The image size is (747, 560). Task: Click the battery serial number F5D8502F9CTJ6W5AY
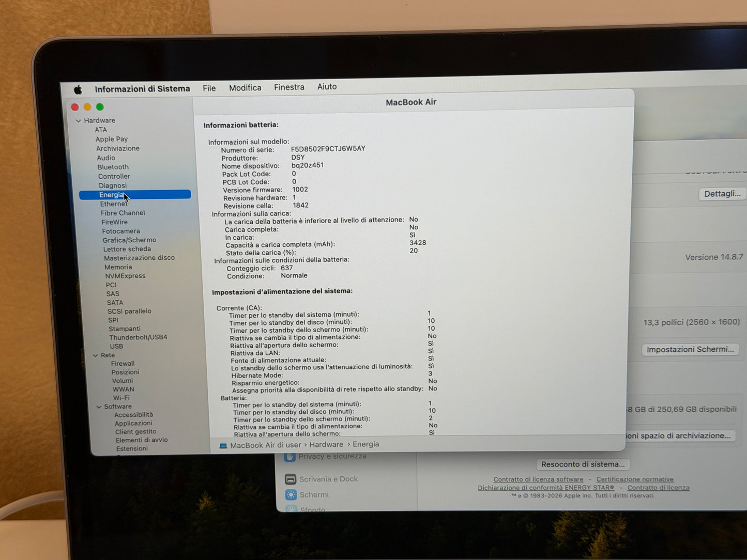[328, 149]
